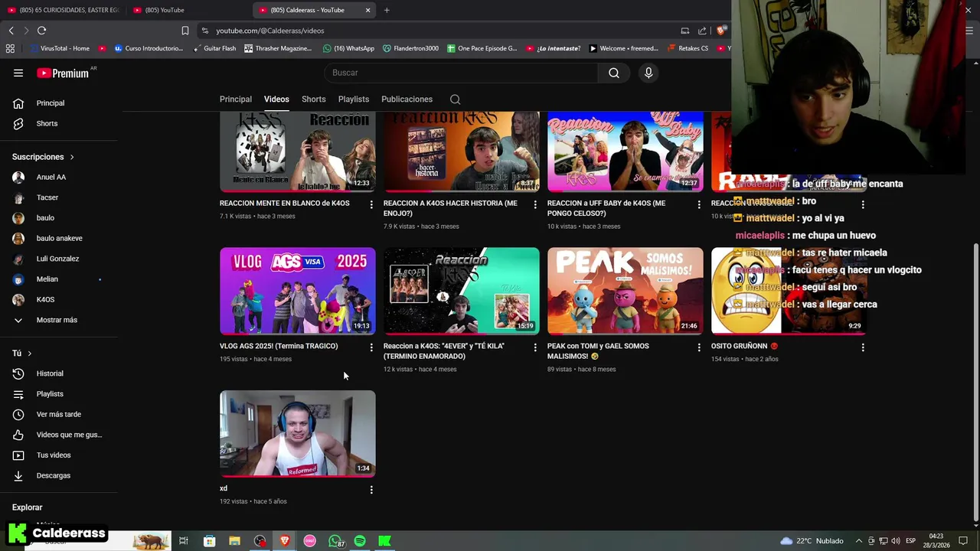Open Luli Gonzalez subscription channel

(x=59, y=259)
